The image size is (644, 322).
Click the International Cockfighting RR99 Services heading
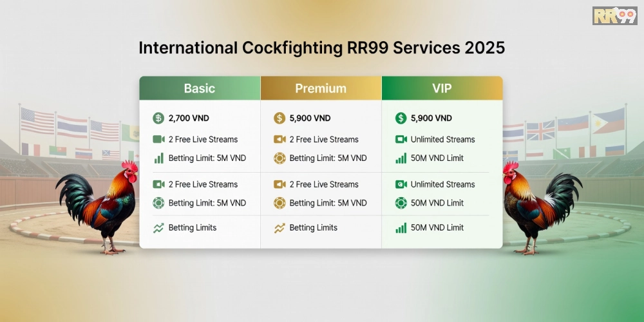[x=322, y=49]
